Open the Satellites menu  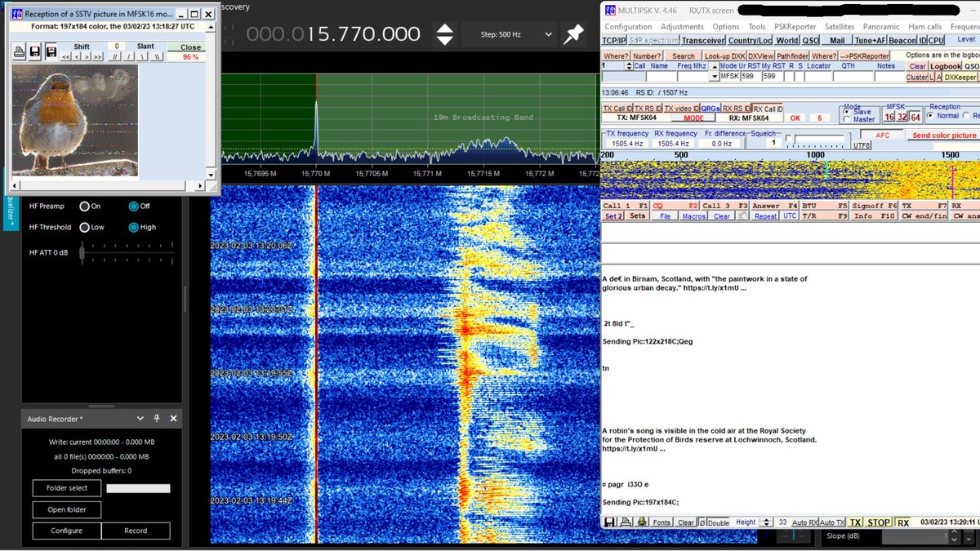click(x=840, y=27)
